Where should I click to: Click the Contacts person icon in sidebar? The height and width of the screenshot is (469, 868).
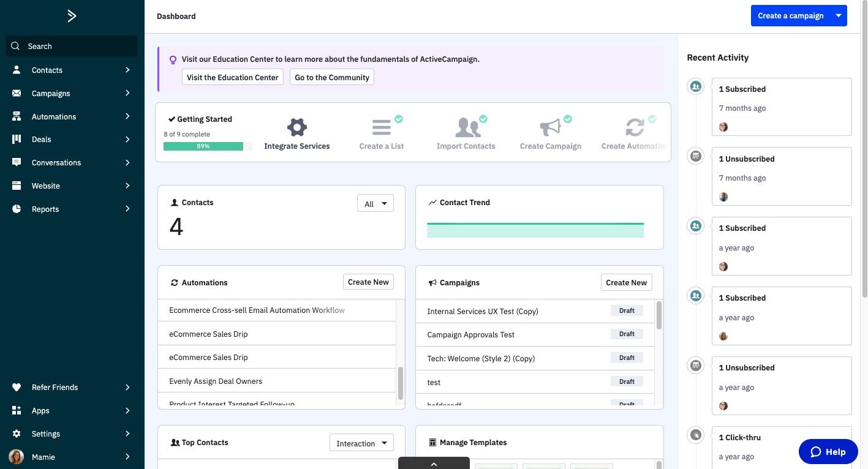[x=17, y=70]
